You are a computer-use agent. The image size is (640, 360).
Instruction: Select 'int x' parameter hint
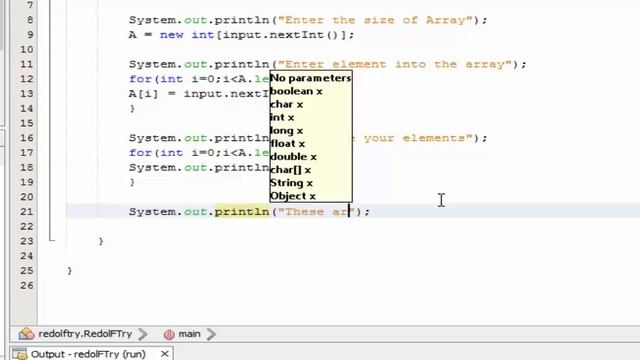(x=282, y=117)
